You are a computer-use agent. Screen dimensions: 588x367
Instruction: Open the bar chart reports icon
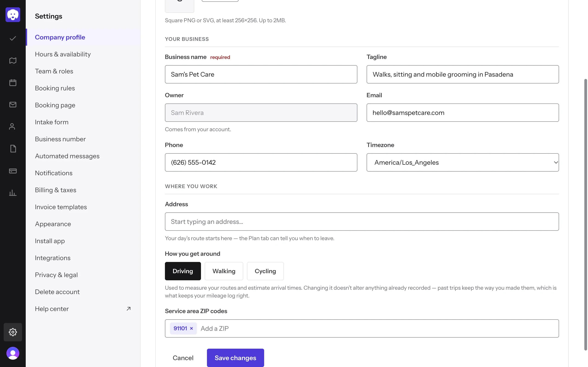(x=13, y=193)
